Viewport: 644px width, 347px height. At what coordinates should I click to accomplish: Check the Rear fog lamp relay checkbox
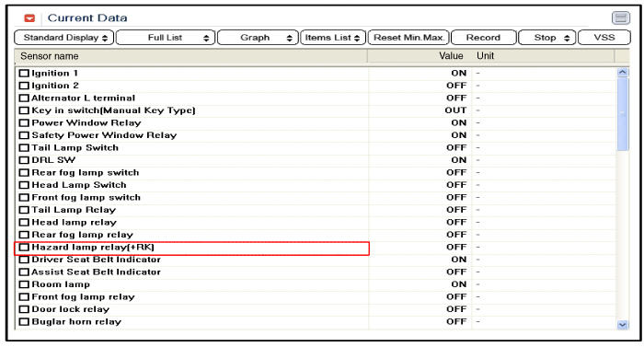click(24, 235)
